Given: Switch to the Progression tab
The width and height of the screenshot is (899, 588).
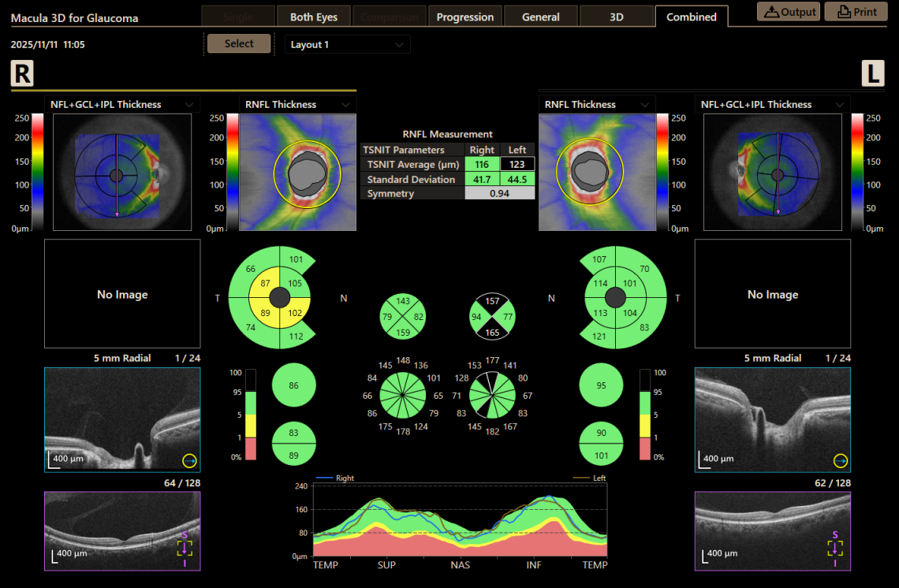Looking at the screenshot, I should coord(464,16).
